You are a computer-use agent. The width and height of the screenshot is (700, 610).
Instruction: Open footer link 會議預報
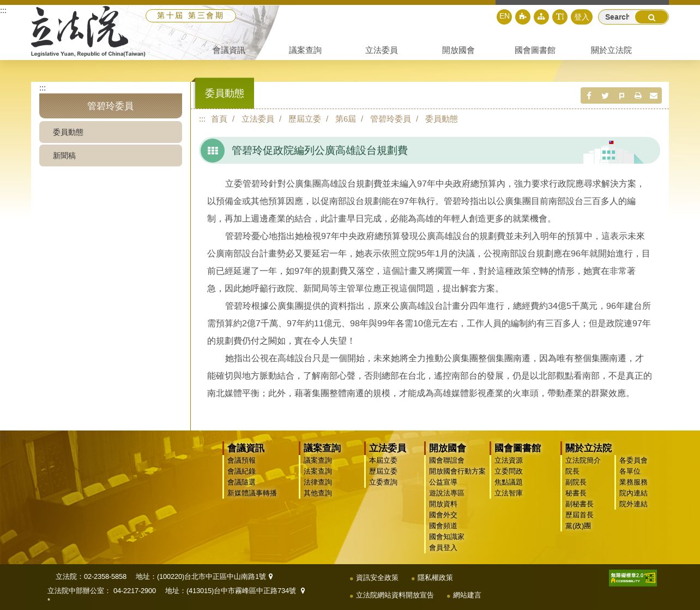click(x=242, y=461)
